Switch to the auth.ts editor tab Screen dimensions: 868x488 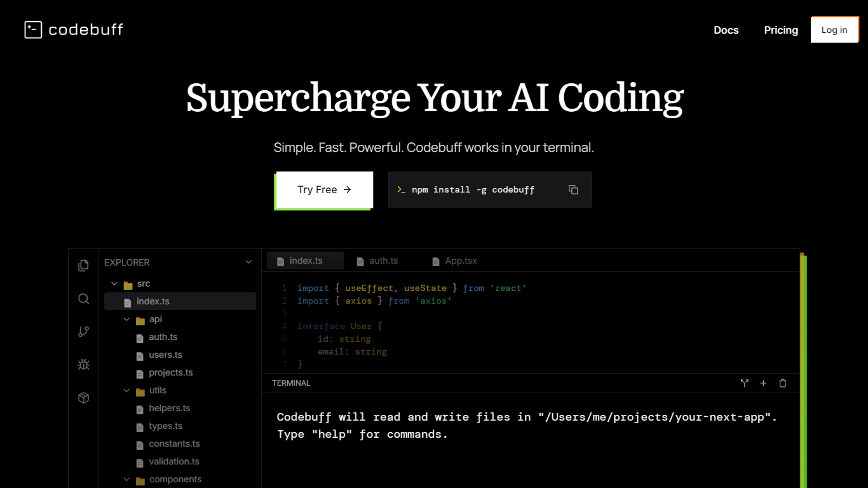377,261
